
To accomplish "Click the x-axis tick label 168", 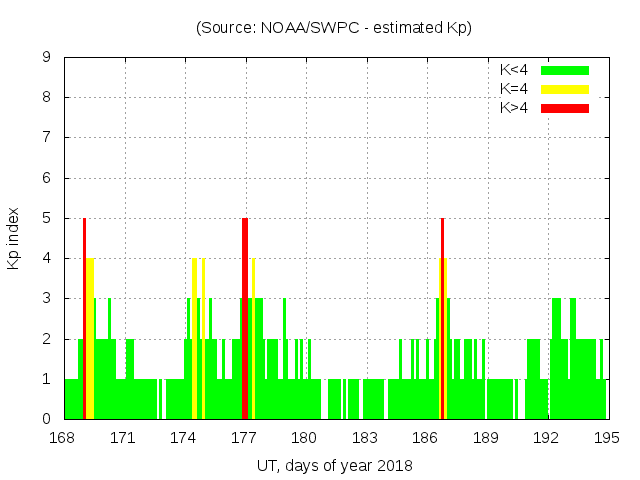I will click(x=63, y=438).
